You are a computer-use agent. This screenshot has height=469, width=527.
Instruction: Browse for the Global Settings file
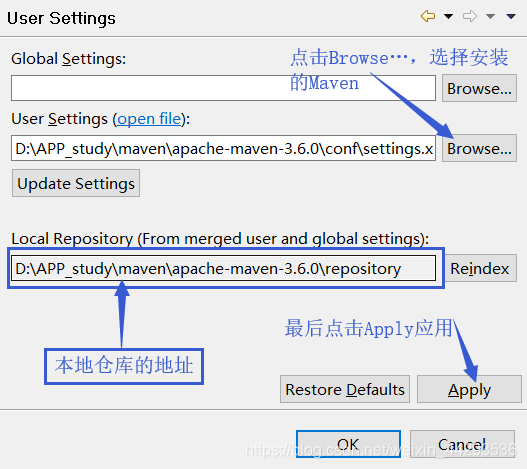479,88
